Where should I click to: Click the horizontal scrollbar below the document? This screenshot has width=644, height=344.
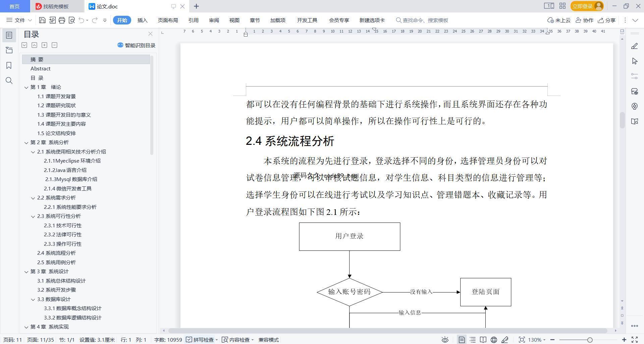point(387,331)
